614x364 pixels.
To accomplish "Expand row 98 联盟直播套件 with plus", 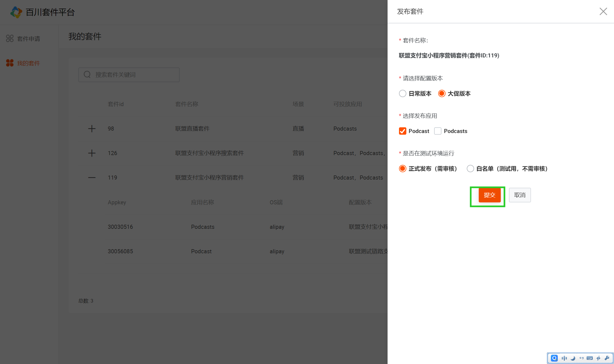I will pos(92,129).
